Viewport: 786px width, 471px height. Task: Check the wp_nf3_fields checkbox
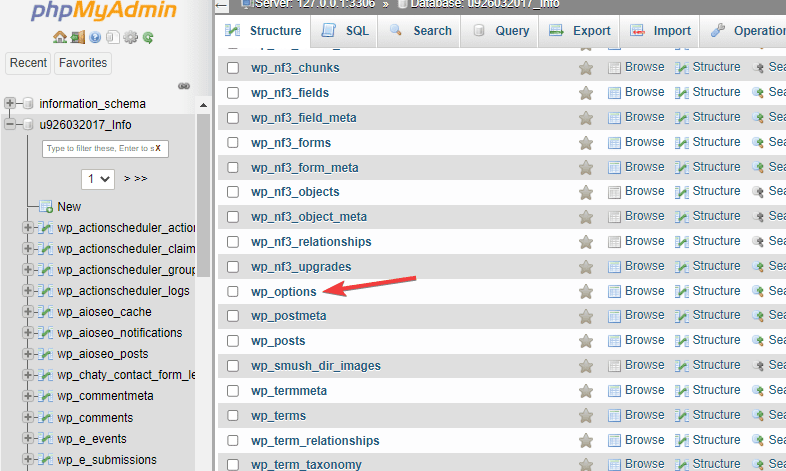(x=233, y=93)
